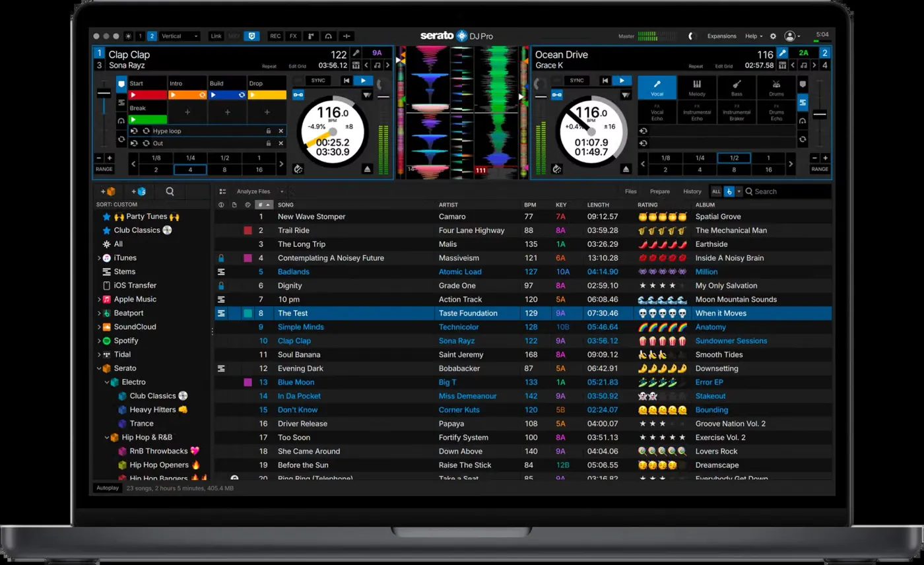Click the Autoplay button at the bottom

[x=107, y=488]
